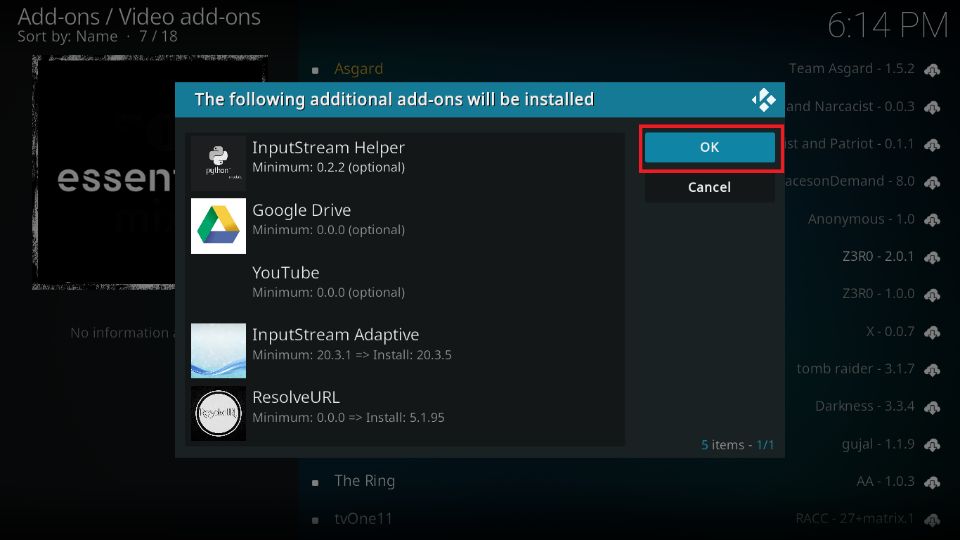Click the gujal - 1.1.9 label
The image size is (960, 540).
tap(878, 444)
